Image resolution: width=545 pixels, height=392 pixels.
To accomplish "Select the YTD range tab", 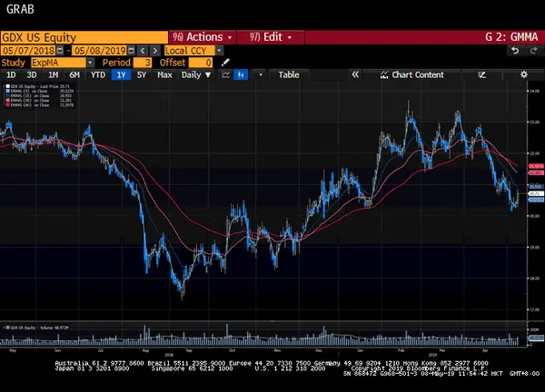I will pyautogui.click(x=98, y=74).
